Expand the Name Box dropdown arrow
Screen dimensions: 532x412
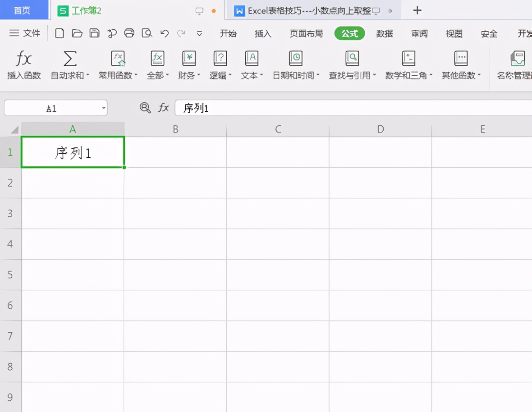(x=104, y=108)
